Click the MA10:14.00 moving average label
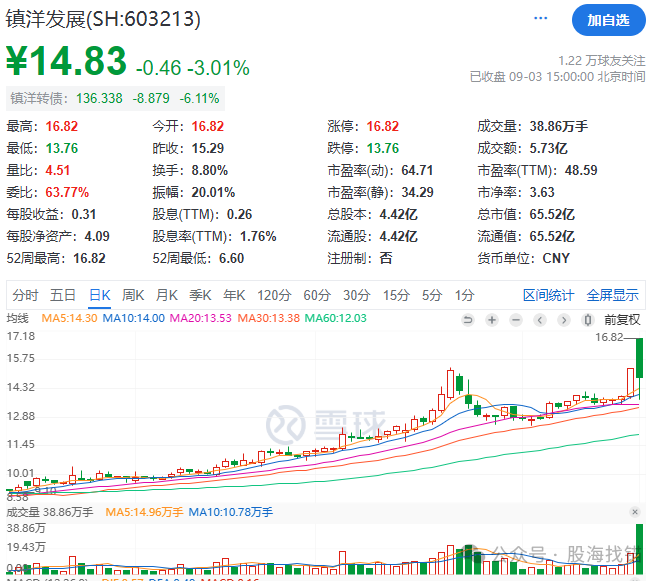The image size is (663, 581). 134,318
